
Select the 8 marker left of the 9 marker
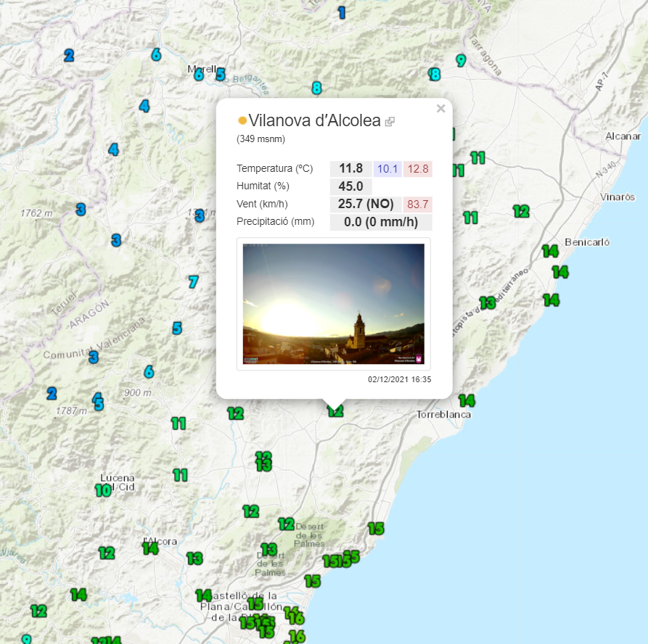tap(435, 75)
